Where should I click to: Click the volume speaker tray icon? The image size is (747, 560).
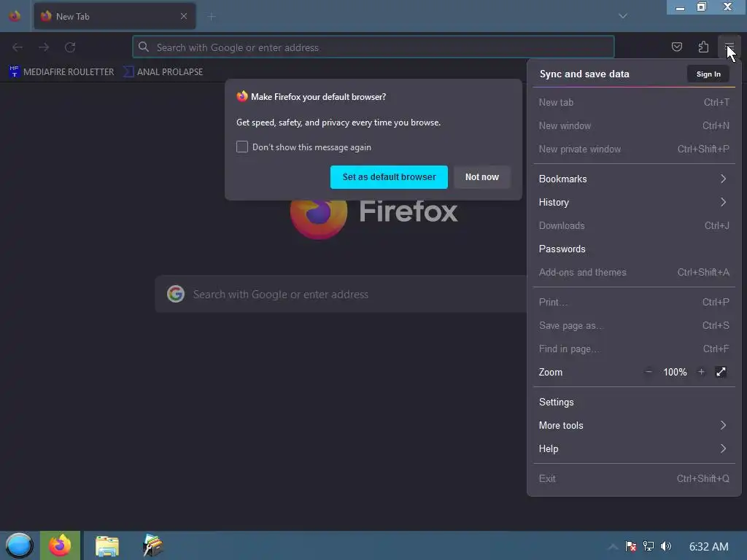tap(665, 546)
